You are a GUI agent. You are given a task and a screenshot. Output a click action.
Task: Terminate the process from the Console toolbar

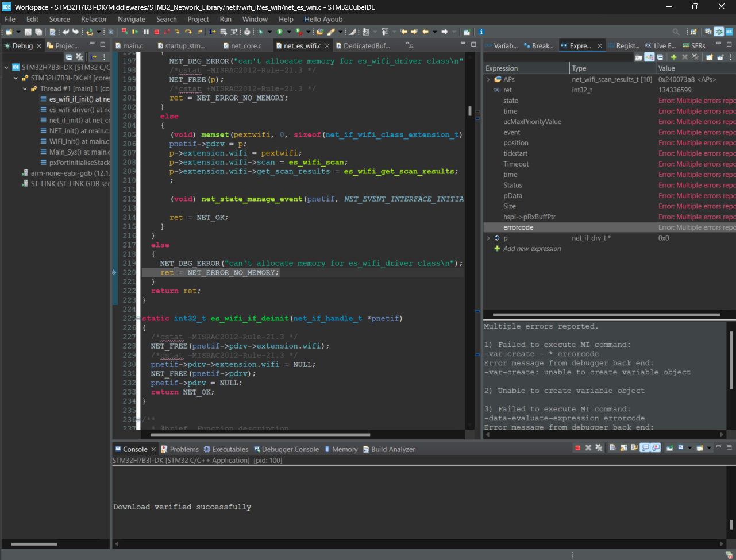coord(577,448)
